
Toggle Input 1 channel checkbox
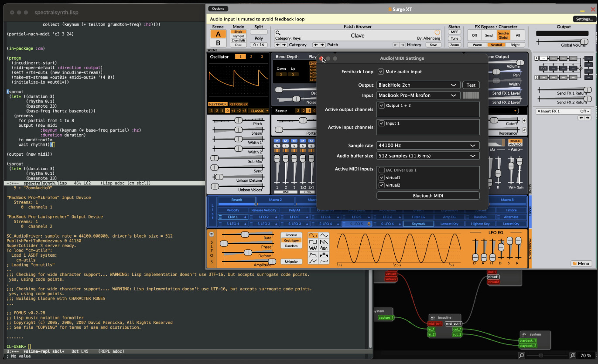click(382, 123)
